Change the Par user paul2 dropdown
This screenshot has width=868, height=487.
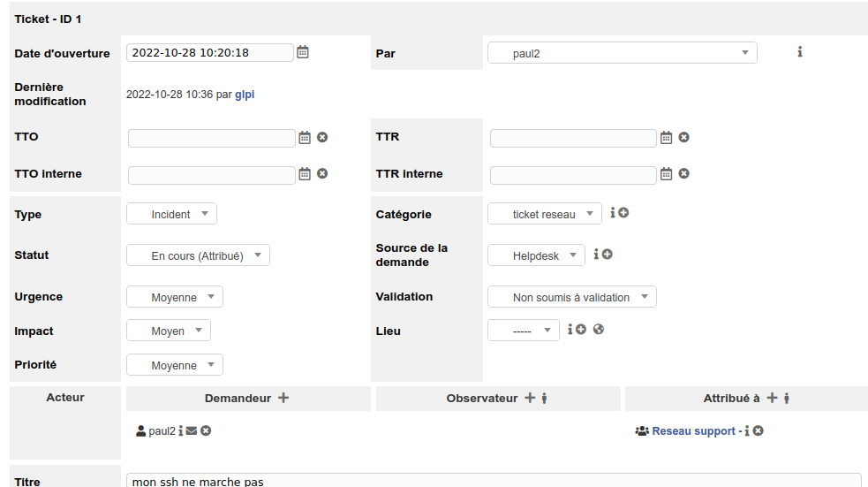pyautogui.click(x=623, y=53)
